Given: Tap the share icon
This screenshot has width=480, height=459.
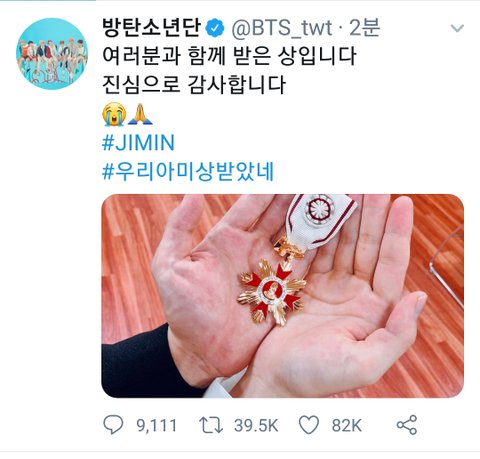Looking at the screenshot, I should pyautogui.click(x=407, y=425).
